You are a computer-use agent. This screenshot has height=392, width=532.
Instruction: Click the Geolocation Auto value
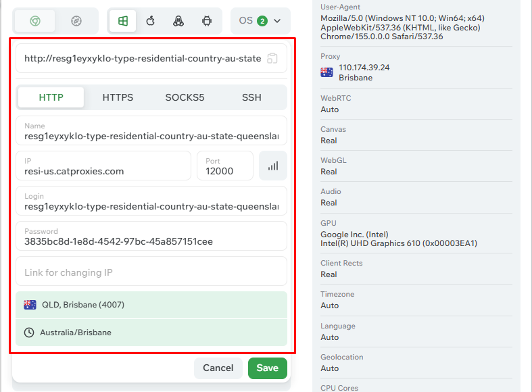click(330, 368)
